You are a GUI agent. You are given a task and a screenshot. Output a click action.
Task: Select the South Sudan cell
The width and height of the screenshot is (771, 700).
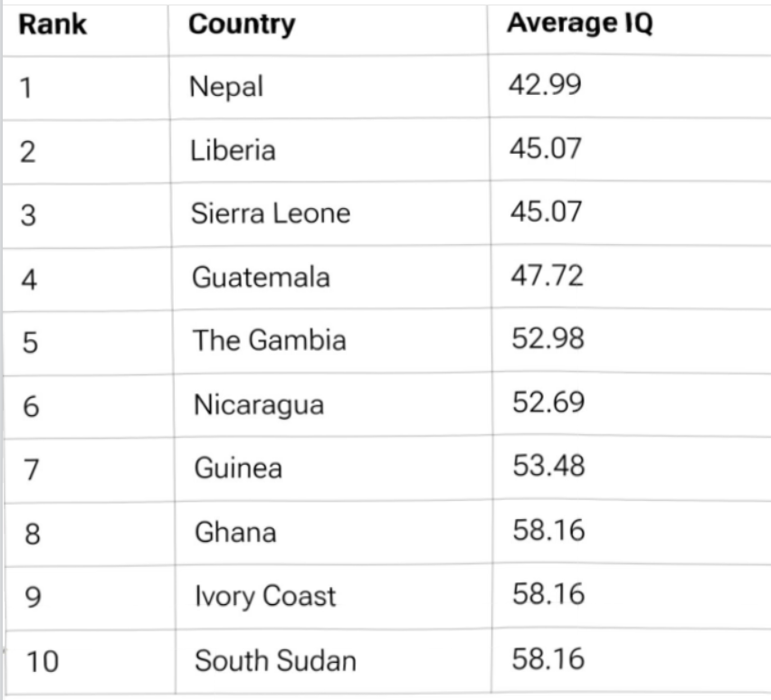click(x=275, y=660)
